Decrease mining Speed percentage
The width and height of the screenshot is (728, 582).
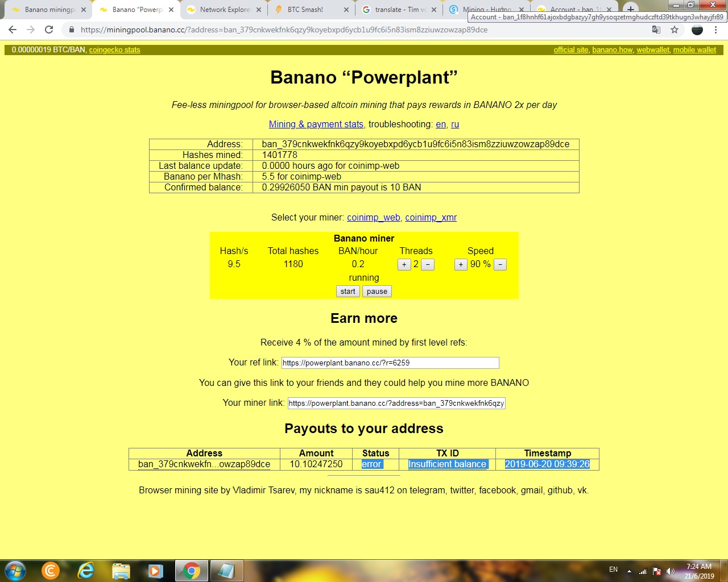tap(500, 264)
